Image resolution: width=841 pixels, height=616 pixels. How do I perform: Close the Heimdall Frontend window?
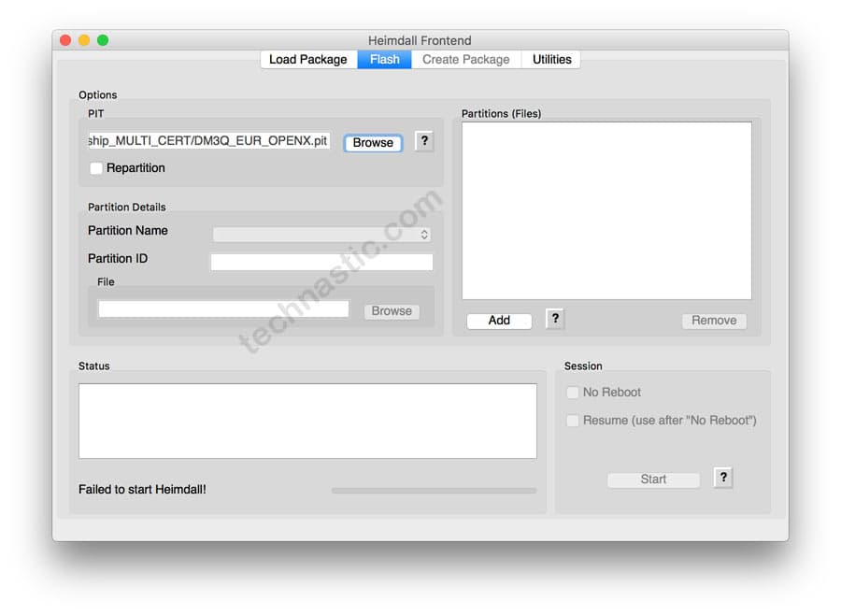pos(65,40)
